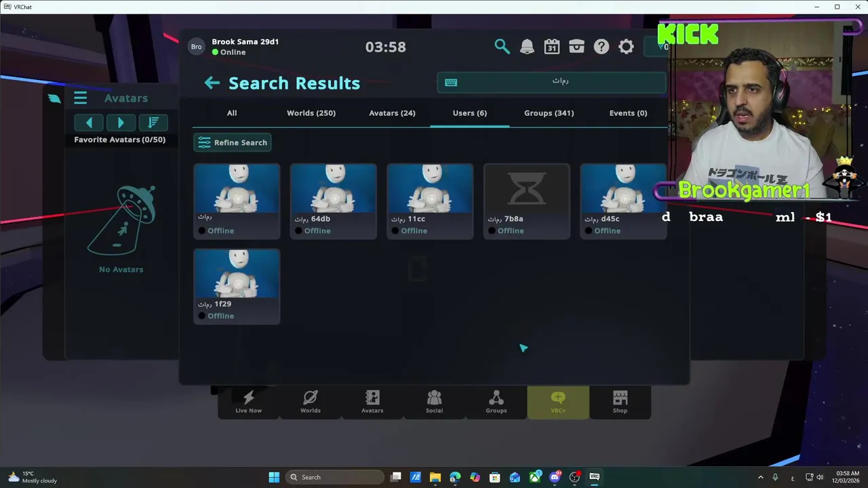Open Copilot from the taskbar
The width and height of the screenshot is (868, 488).
click(475, 477)
